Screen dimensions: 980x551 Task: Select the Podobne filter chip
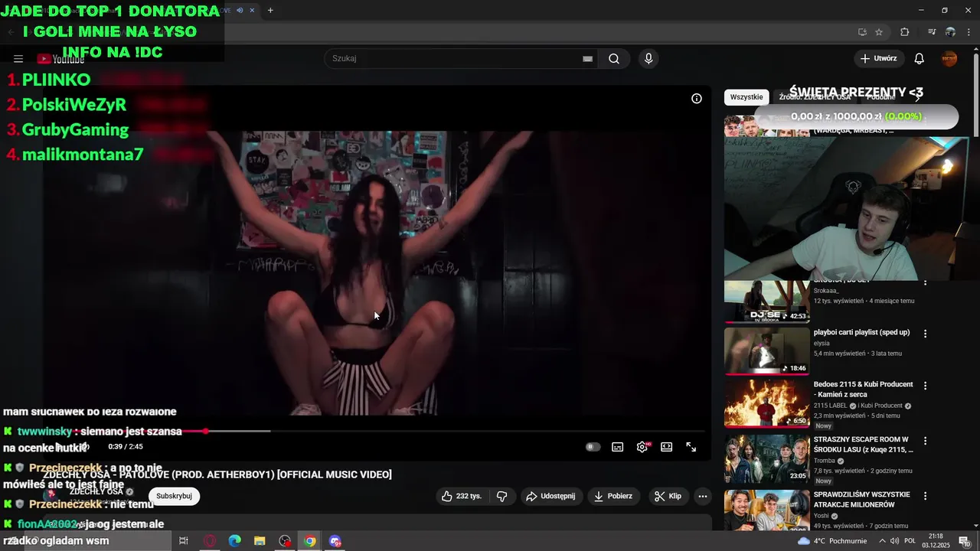coord(881,97)
